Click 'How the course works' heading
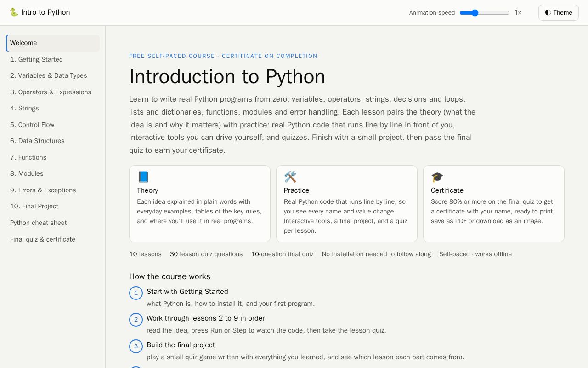The width and height of the screenshot is (588, 368). (x=170, y=276)
